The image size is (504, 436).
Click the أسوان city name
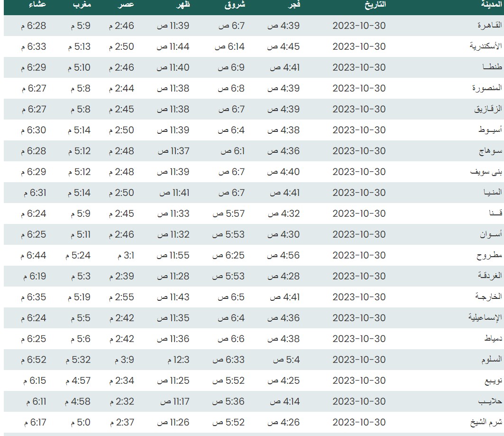[x=489, y=234]
